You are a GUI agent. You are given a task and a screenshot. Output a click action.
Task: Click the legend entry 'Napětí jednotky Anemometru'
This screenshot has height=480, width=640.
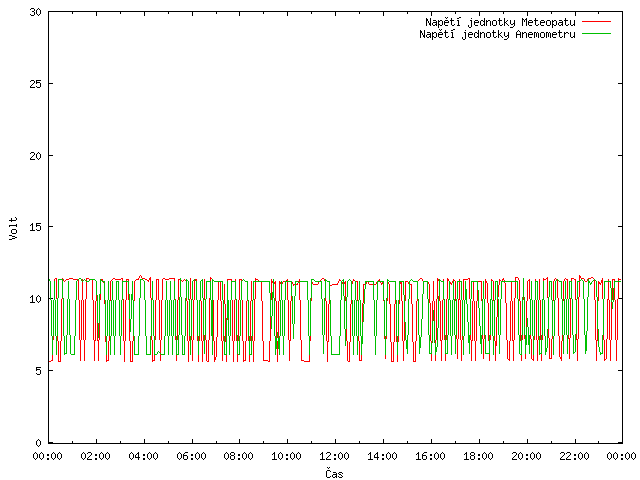coord(497,34)
